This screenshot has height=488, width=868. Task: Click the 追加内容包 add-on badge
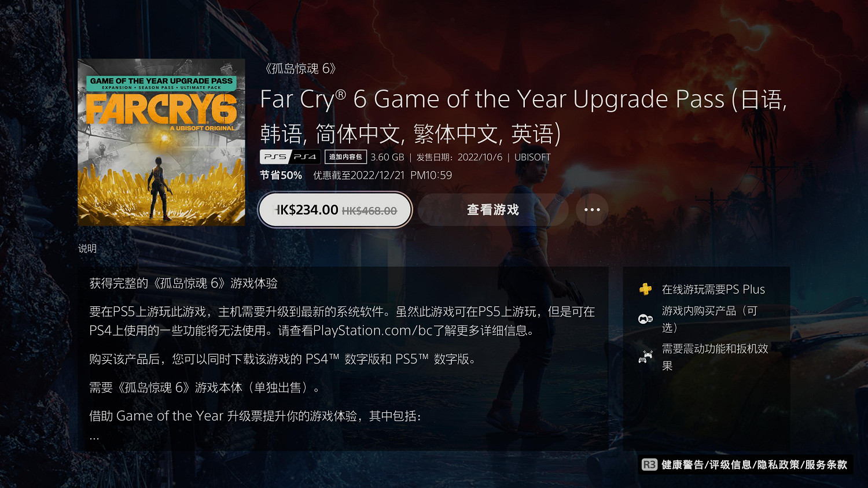tap(345, 157)
